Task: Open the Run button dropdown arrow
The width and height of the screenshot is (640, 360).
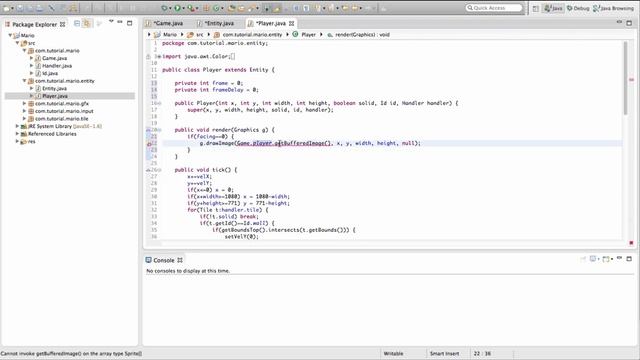Action: [183, 8]
